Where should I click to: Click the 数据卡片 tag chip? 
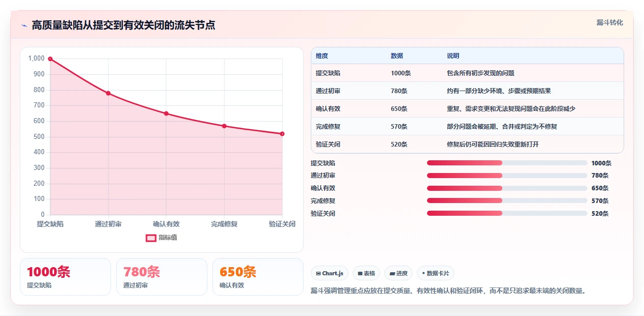click(436, 273)
